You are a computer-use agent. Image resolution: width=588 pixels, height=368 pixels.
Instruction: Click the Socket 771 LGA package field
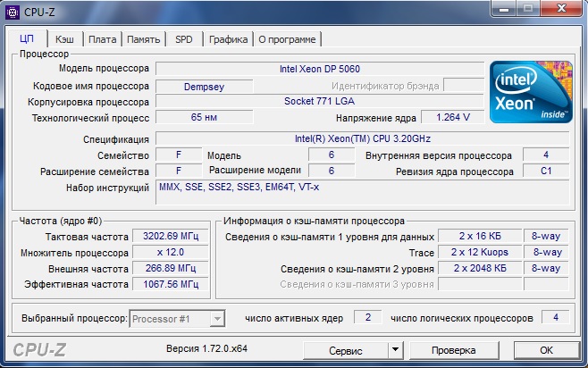pos(319,102)
